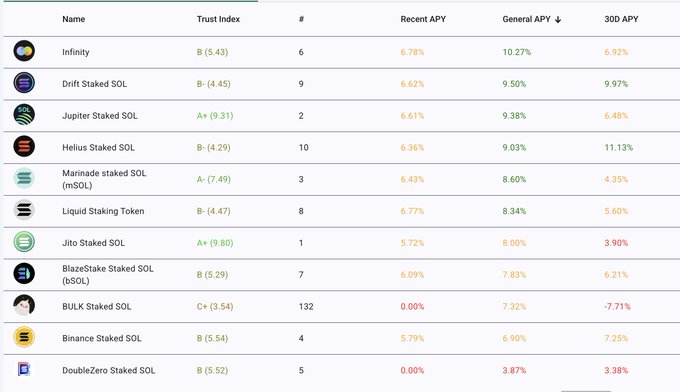This screenshot has width=680, height=392.
Task: Click Binance trust index B (5.54)
Action: [x=212, y=338]
